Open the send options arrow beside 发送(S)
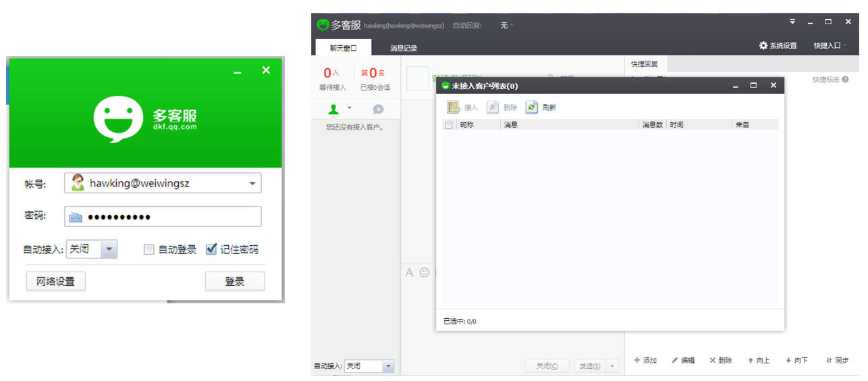This screenshot has width=868, height=381. coord(612,366)
